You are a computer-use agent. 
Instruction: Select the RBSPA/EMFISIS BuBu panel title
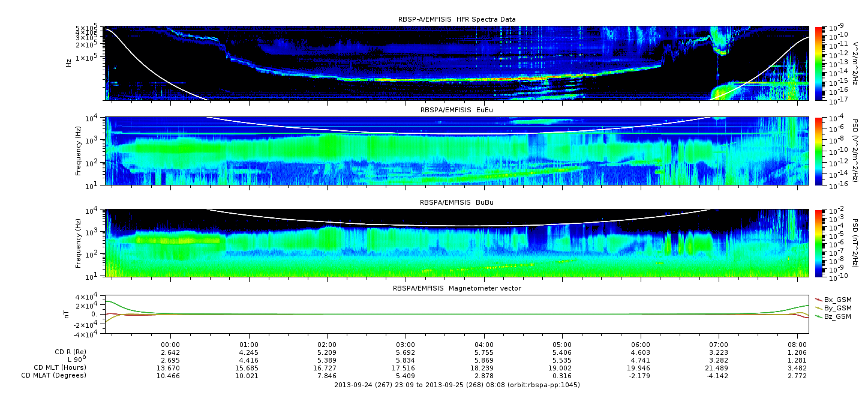coord(456,203)
